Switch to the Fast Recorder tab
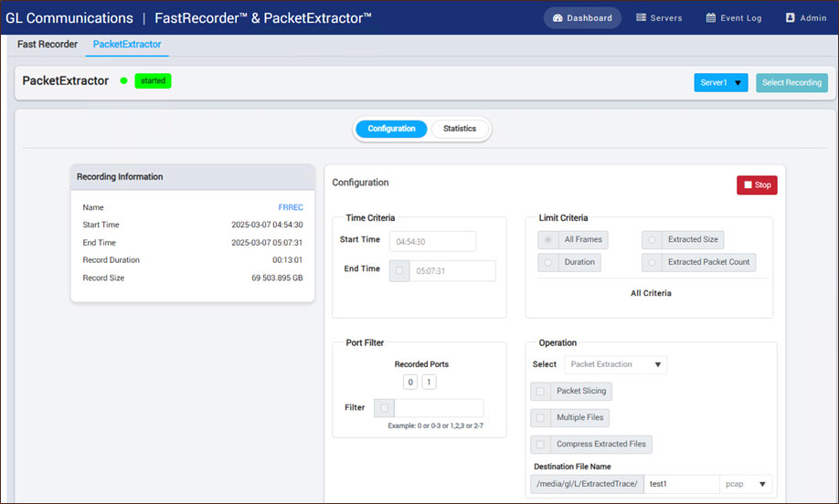This screenshot has height=504, width=839. (x=48, y=45)
